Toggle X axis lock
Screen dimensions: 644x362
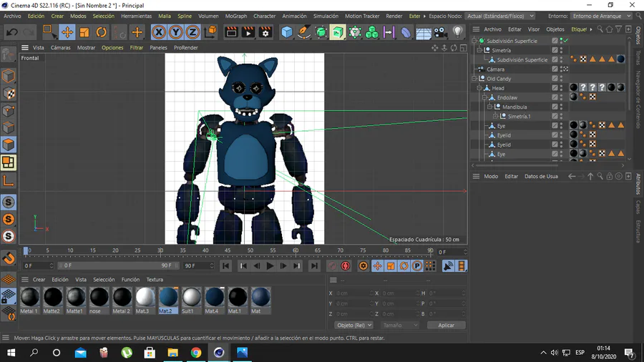pyautogui.click(x=159, y=32)
